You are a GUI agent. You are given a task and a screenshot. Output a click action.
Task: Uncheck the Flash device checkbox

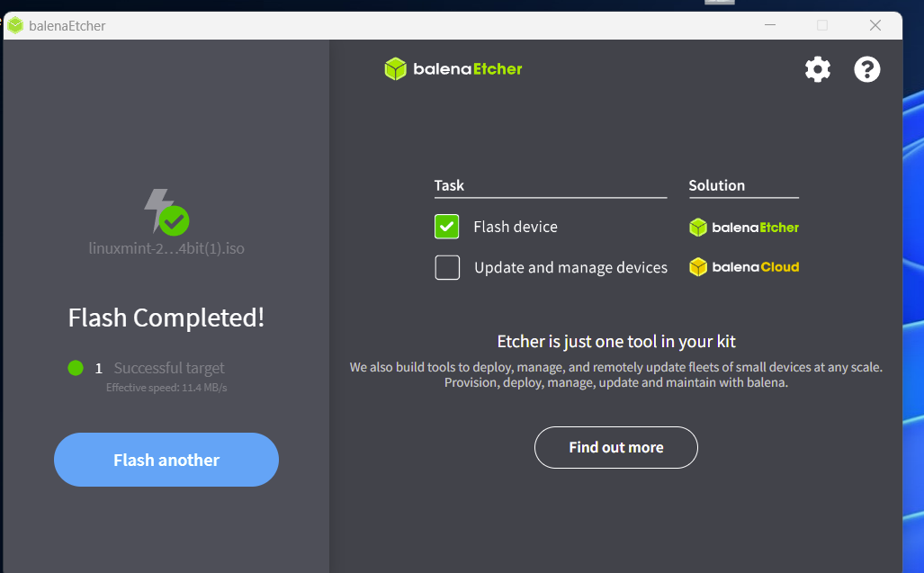pyautogui.click(x=446, y=227)
